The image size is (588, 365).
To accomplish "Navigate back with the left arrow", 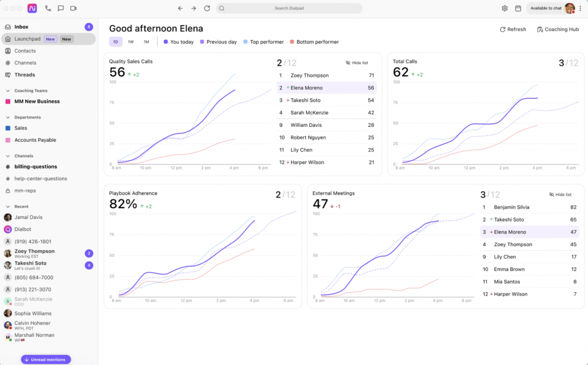I will 180,9.
